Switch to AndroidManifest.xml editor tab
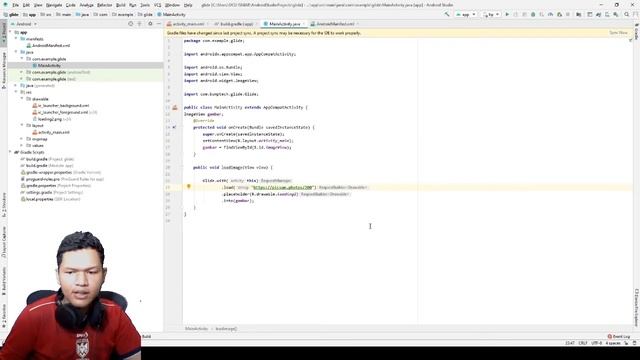 tap(335, 24)
